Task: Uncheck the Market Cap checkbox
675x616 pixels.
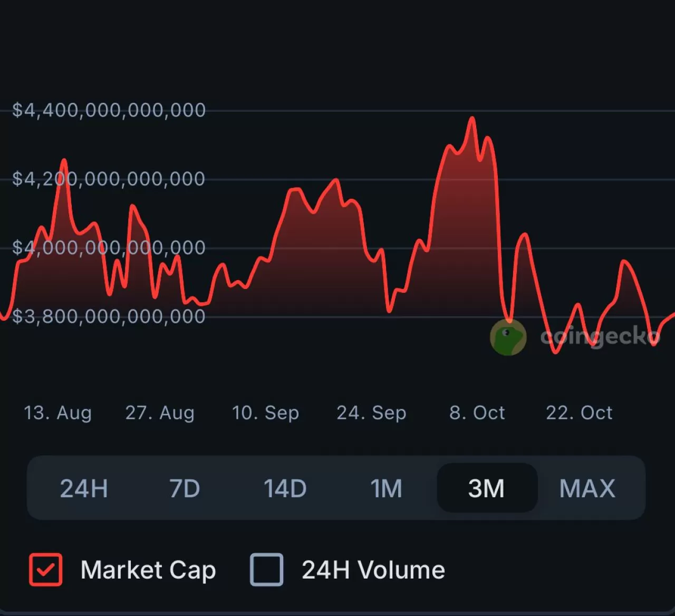Action: tap(45, 570)
